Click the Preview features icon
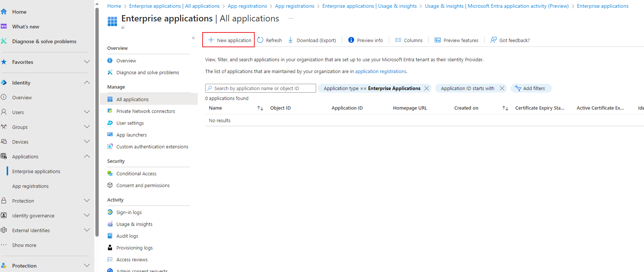 438,40
